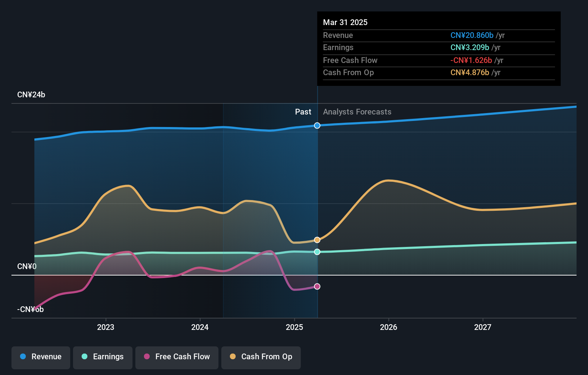Viewport: 588px width, 375px height.
Task: Click the 2025 x-axis label
Action: click(x=294, y=327)
